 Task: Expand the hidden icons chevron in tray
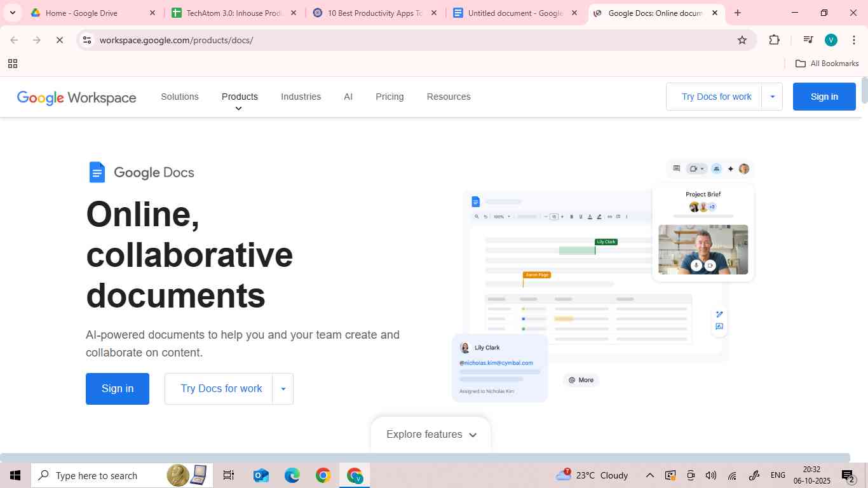pos(649,475)
